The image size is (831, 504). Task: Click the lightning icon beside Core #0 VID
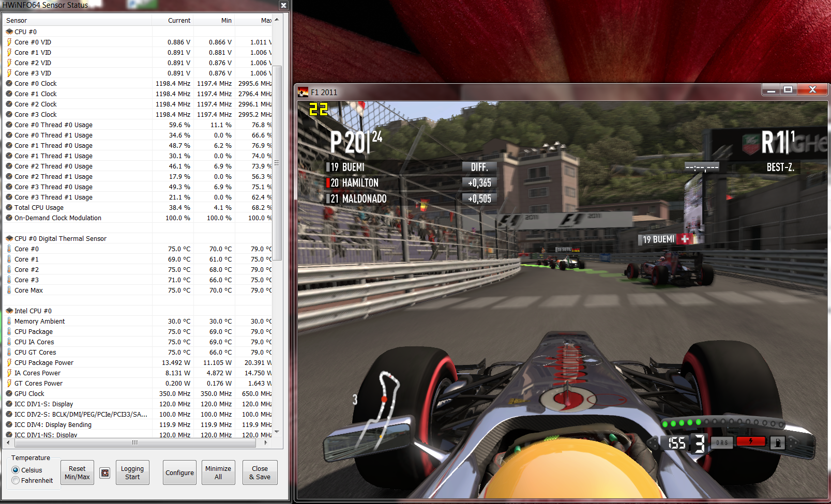[9, 42]
